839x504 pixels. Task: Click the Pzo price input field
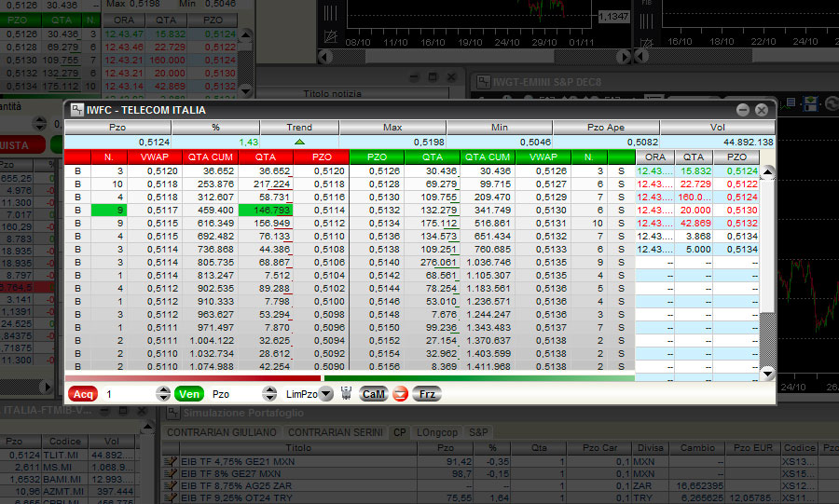[236, 394]
